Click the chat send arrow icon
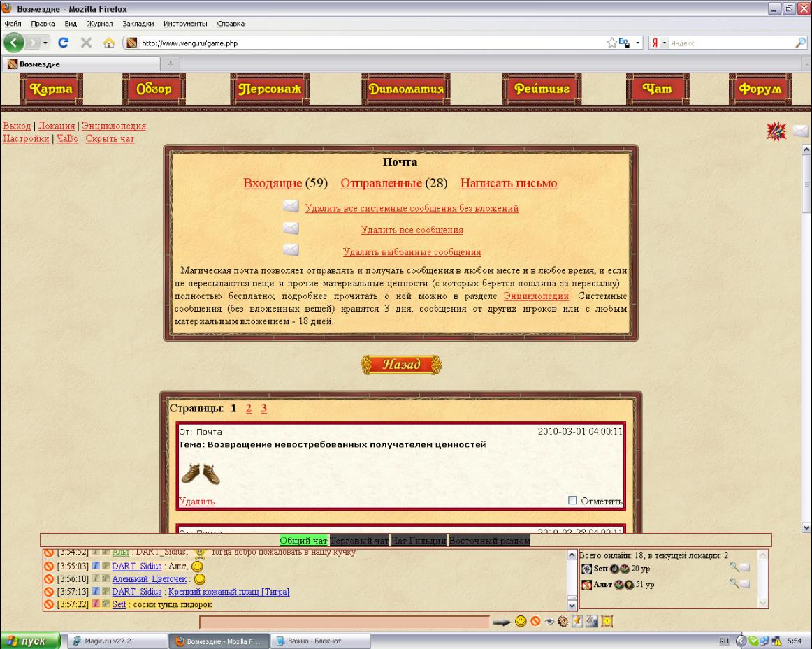The height and width of the screenshot is (649, 812). coord(501,622)
